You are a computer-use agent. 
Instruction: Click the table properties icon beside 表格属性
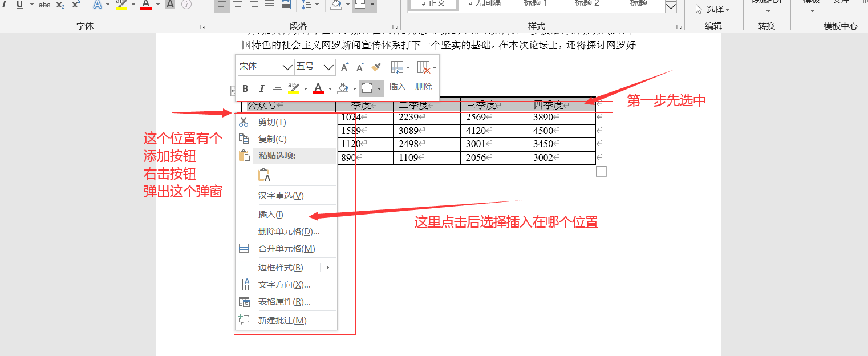[243, 301]
